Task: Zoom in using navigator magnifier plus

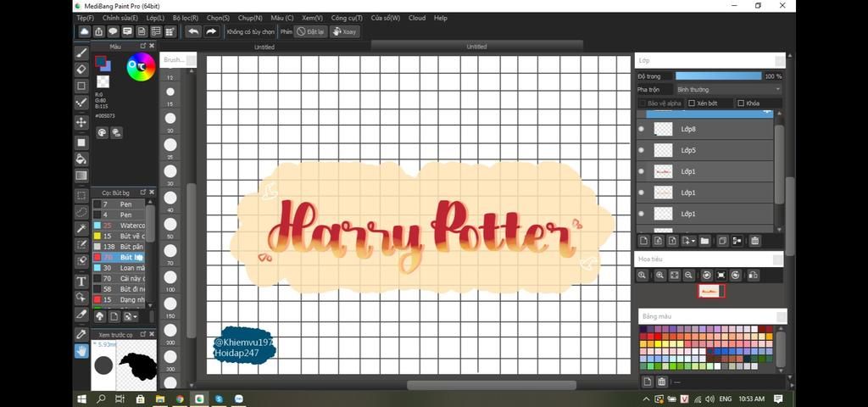Action: tap(659, 276)
